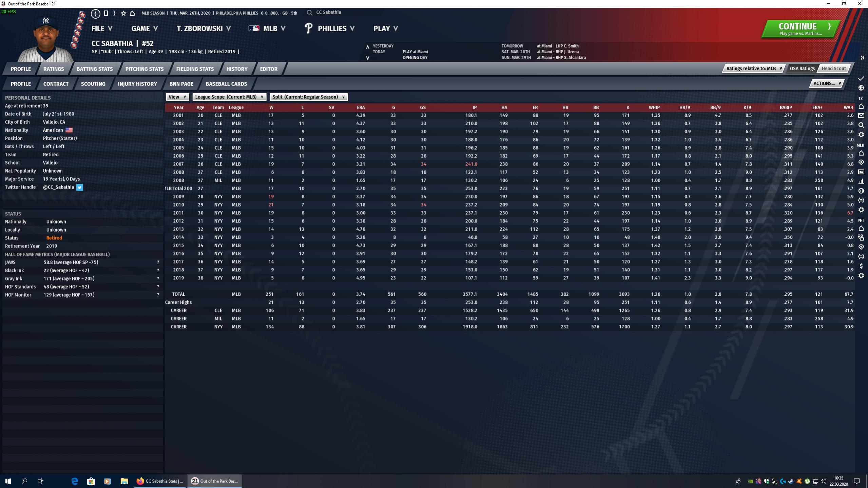Viewport: 868px width, 488px height.
Task: Click the dollar sign finances icon
Action: click(861, 266)
